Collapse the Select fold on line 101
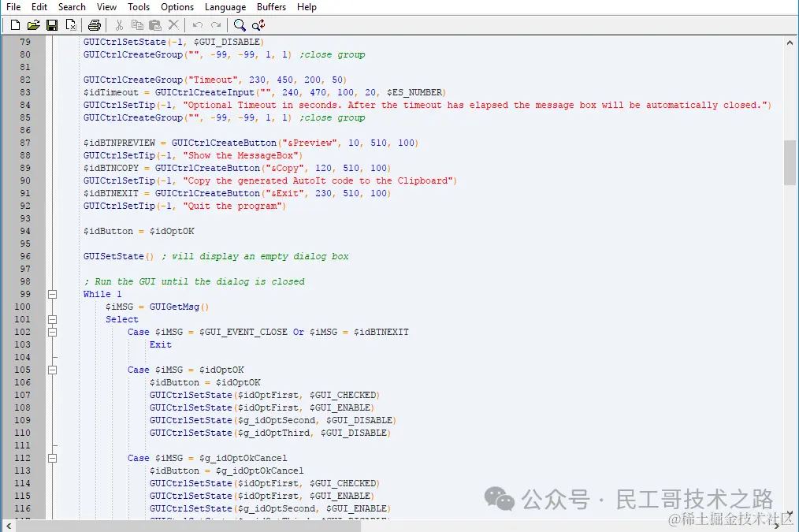This screenshot has width=799, height=532. pyautogui.click(x=52, y=319)
